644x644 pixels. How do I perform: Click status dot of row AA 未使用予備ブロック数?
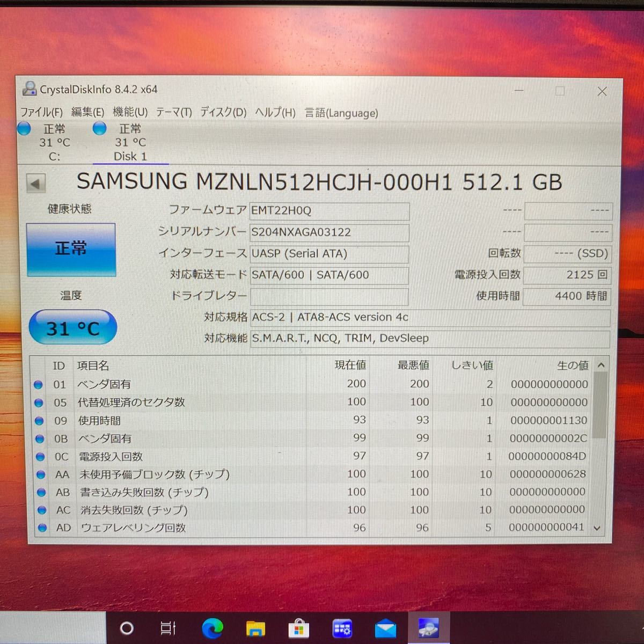[41, 474]
